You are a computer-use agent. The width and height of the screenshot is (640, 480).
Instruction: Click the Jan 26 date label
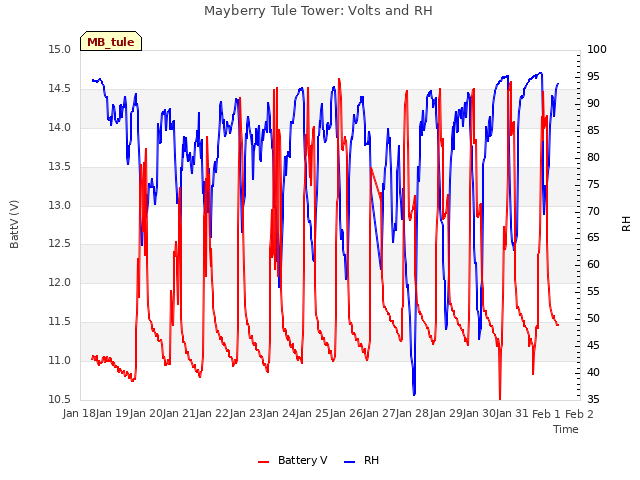[345, 413]
